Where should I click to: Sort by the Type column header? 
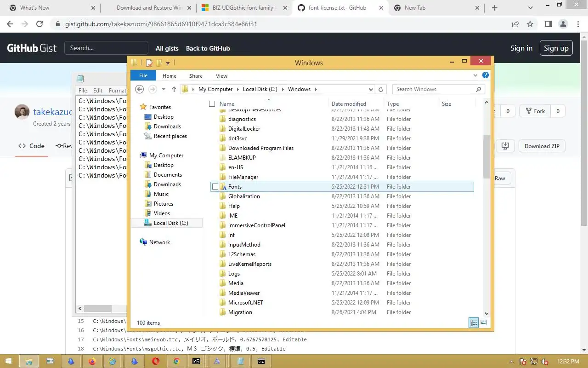411,104
